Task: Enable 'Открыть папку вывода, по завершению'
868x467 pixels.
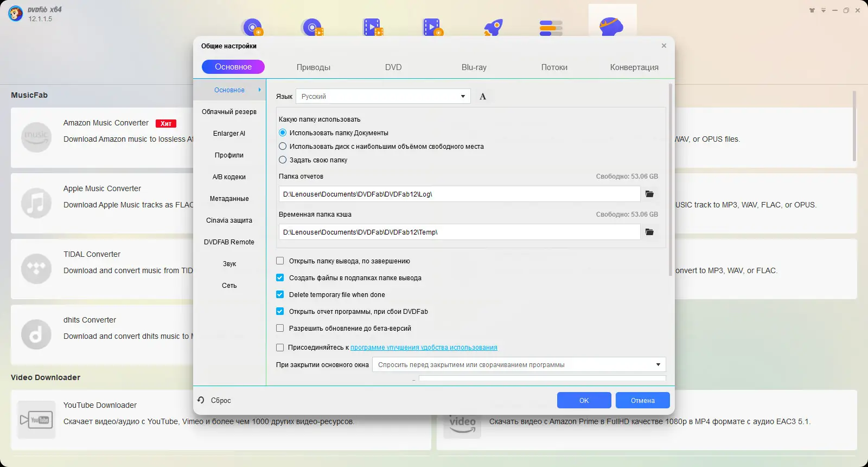Action: 280,261
